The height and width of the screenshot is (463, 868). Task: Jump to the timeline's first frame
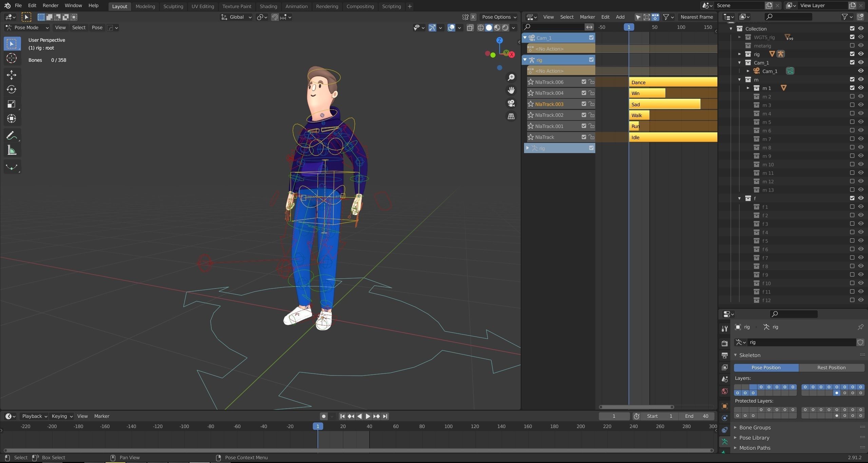pyautogui.click(x=342, y=416)
